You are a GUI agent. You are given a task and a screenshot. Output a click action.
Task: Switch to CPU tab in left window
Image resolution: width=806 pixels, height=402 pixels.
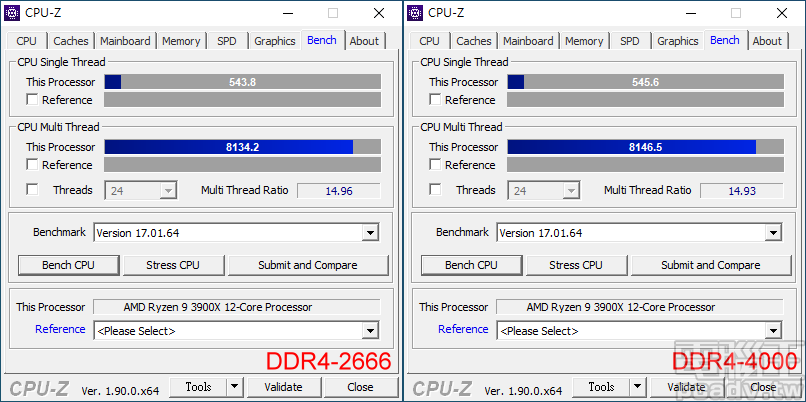(27, 41)
